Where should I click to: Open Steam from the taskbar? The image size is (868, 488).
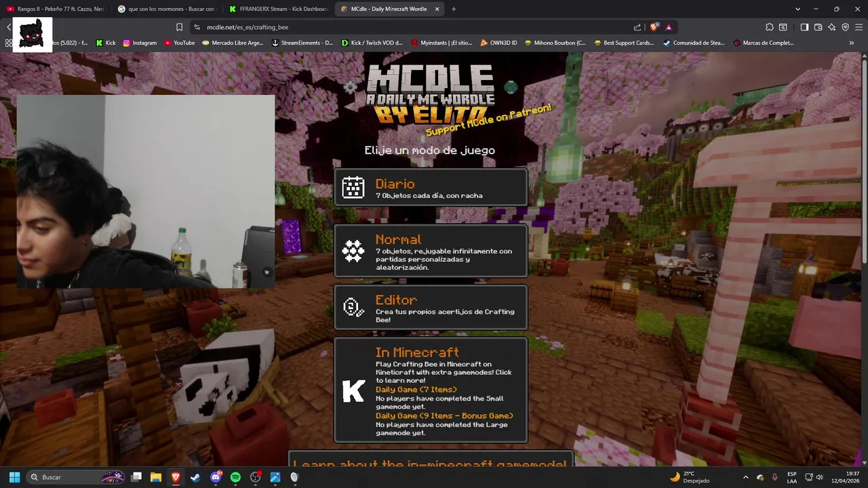pyautogui.click(x=195, y=477)
